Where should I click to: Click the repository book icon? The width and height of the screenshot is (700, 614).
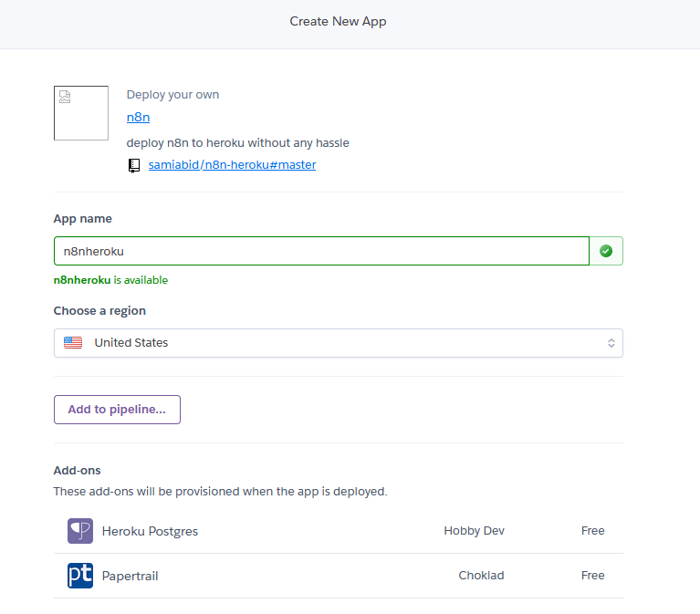tap(134, 165)
